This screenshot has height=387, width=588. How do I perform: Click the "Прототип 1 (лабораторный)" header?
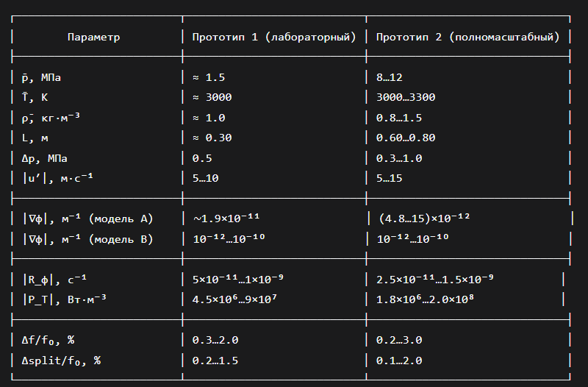[273, 37]
